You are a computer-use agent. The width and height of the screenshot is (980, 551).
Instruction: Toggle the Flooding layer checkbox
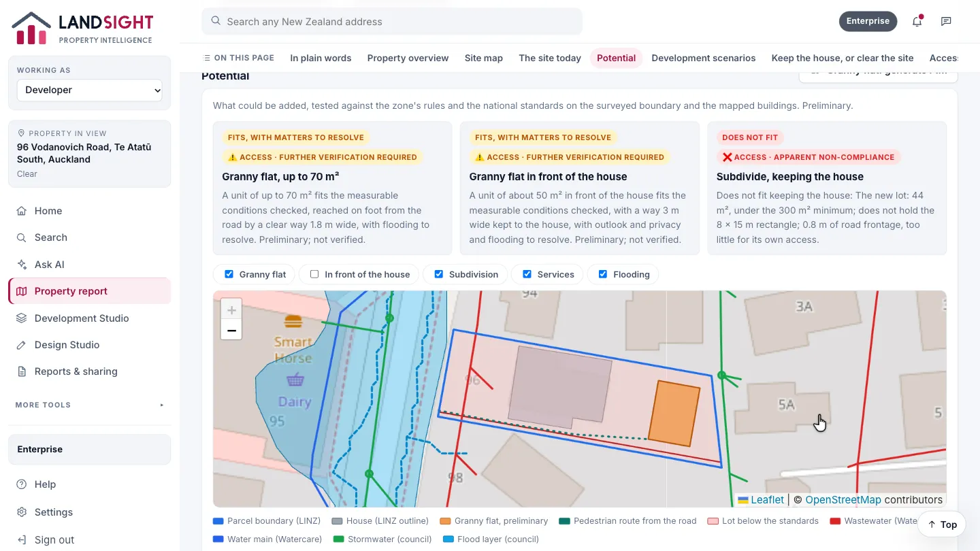tap(602, 274)
